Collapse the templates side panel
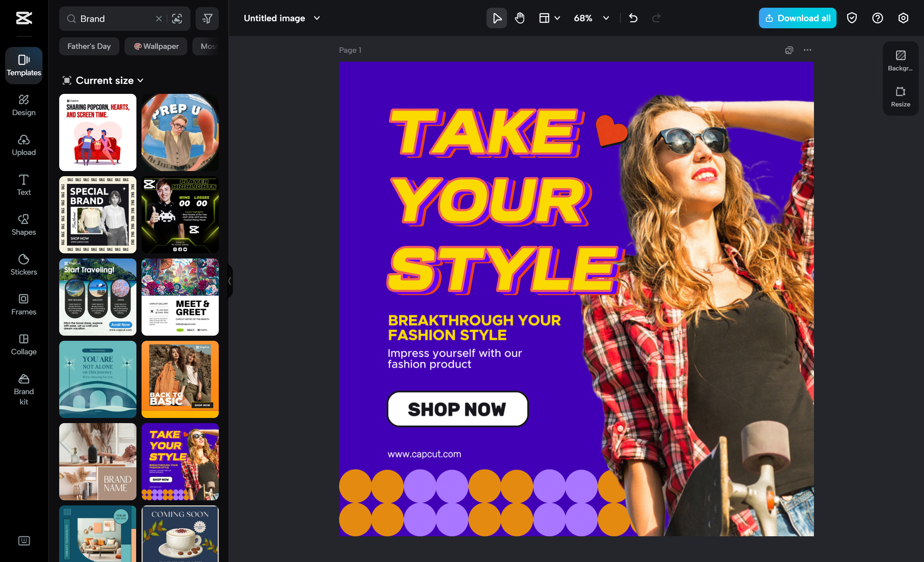This screenshot has height=562, width=924. coord(229,281)
